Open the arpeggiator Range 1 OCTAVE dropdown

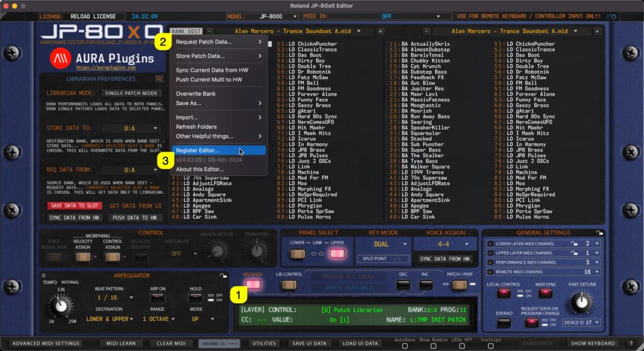pos(158,319)
